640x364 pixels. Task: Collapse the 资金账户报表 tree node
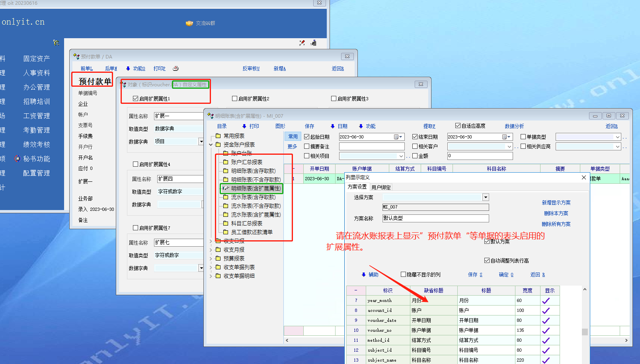tap(211, 145)
